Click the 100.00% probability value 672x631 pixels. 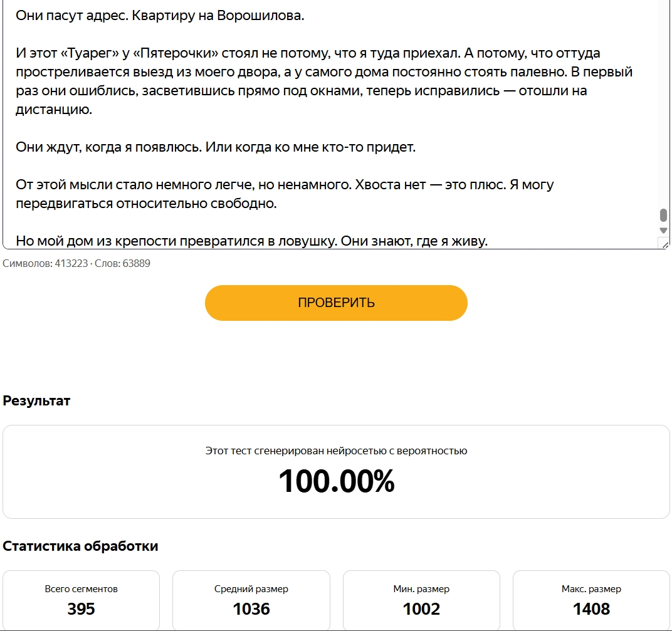coord(336,481)
